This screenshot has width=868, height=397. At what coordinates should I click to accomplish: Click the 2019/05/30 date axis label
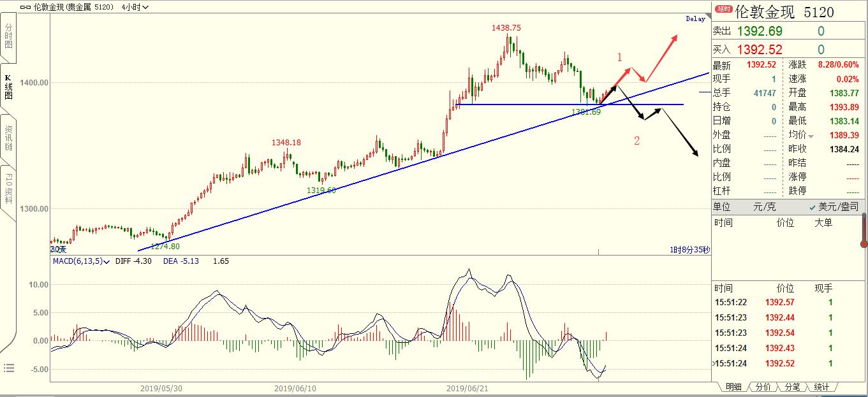point(161,387)
